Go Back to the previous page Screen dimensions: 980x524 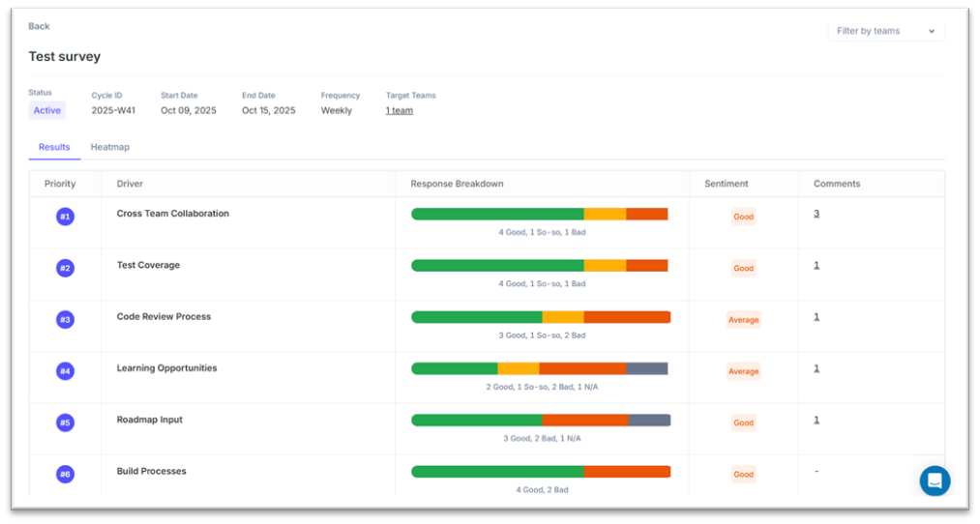(x=39, y=26)
